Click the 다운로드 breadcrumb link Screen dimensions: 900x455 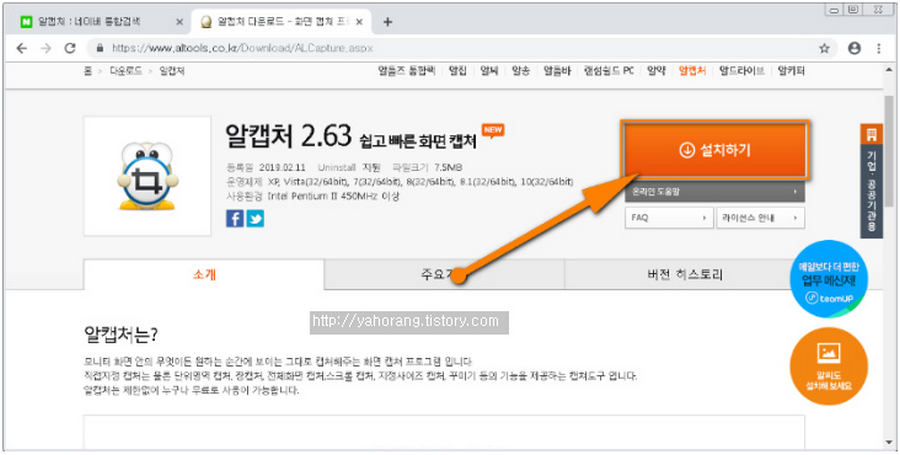pyautogui.click(x=126, y=71)
